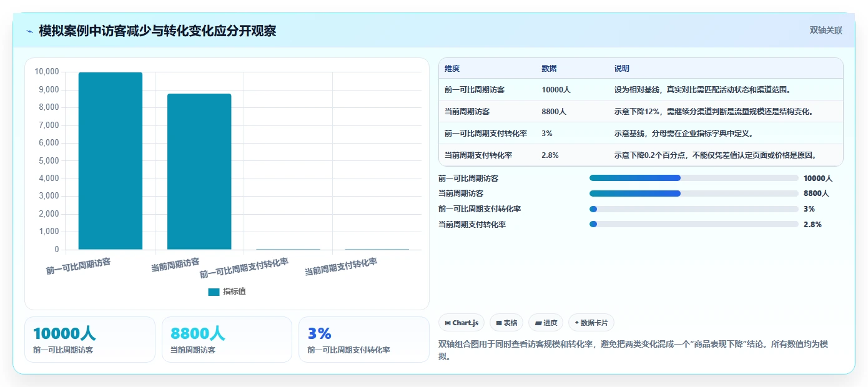Select the 表格 tag chip

point(506,323)
